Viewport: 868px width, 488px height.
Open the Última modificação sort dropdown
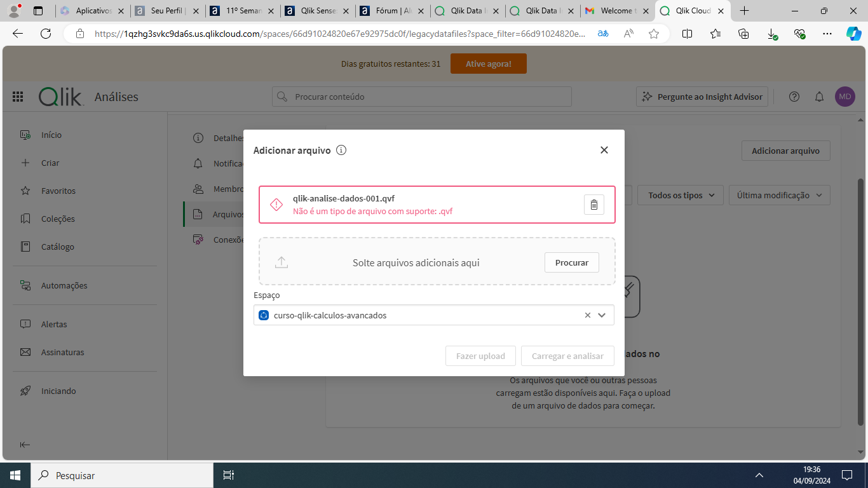coord(780,195)
